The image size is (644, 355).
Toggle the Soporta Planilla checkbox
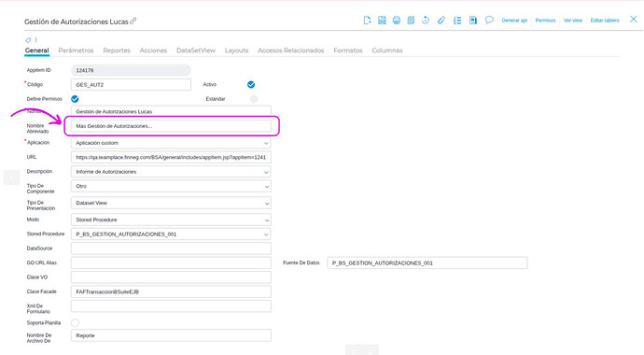coord(75,323)
